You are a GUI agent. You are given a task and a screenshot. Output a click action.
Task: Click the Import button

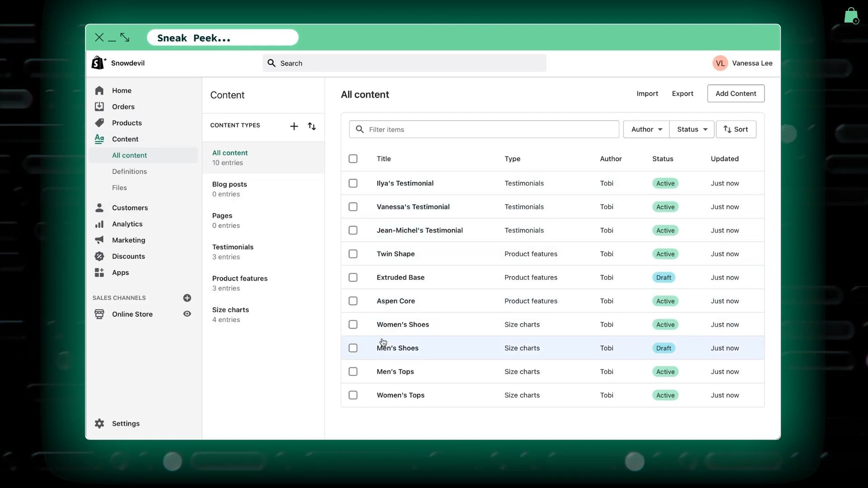[647, 94]
